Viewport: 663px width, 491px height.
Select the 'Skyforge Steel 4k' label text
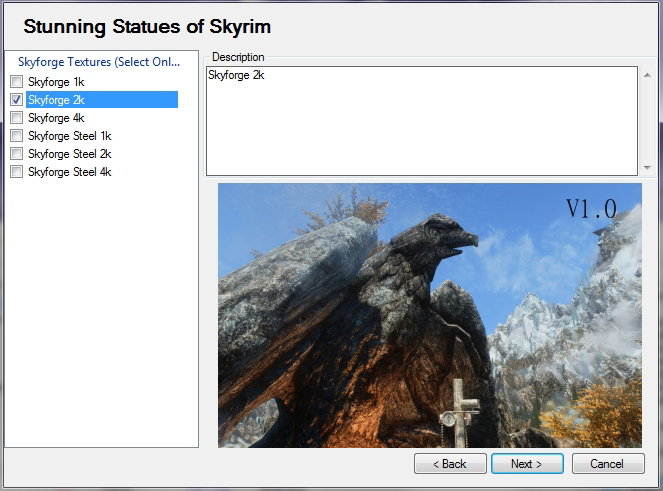click(70, 172)
